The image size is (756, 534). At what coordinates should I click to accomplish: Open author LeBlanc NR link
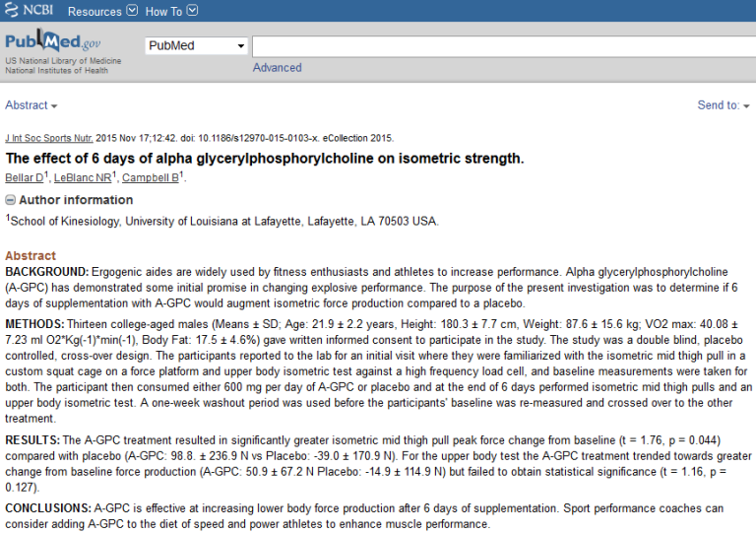(83, 178)
